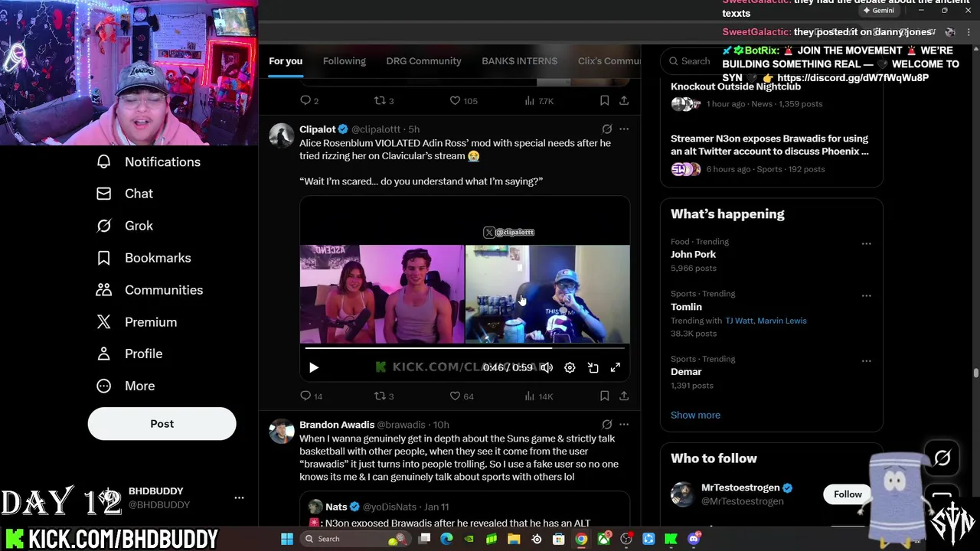The image size is (980, 551).
Task: Open the BANK$ INTERN$ tab
Action: coord(519,61)
